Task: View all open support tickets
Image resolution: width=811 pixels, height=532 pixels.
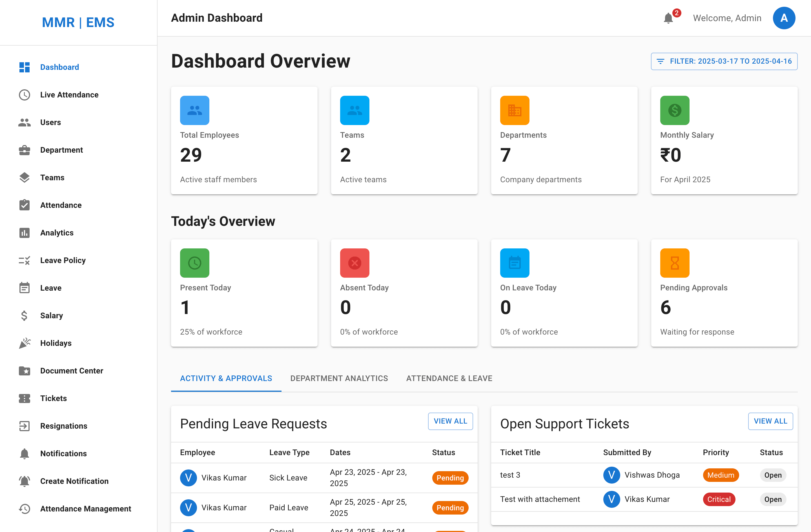Action: pyautogui.click(x=770, y=421)
